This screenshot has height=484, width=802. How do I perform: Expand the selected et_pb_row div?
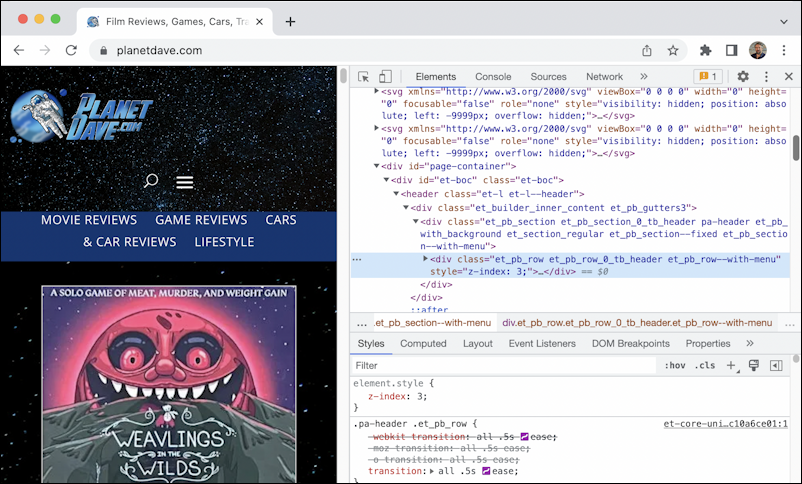(425, 259)
